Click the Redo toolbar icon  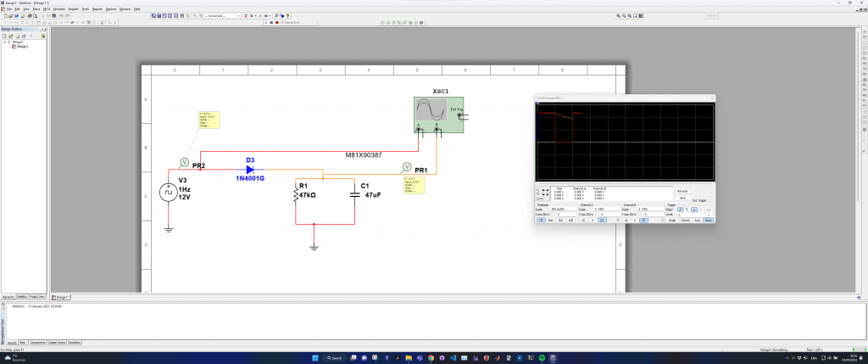tap(67, 16)
